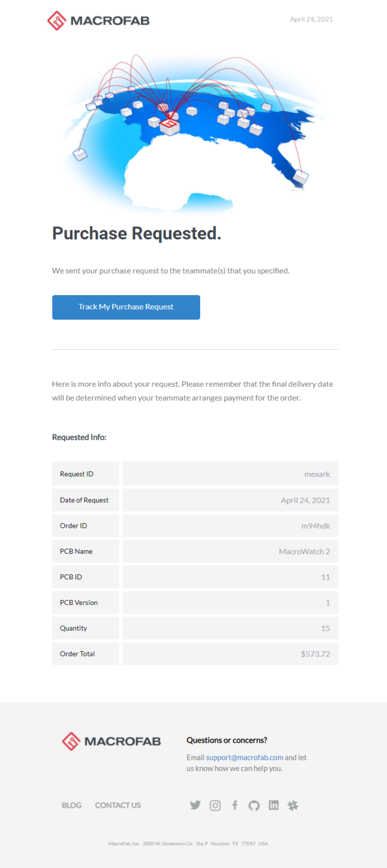Go to the BLOG footer link
The width and height of the screenshot is (387, 868).
[x=71, y=806]
